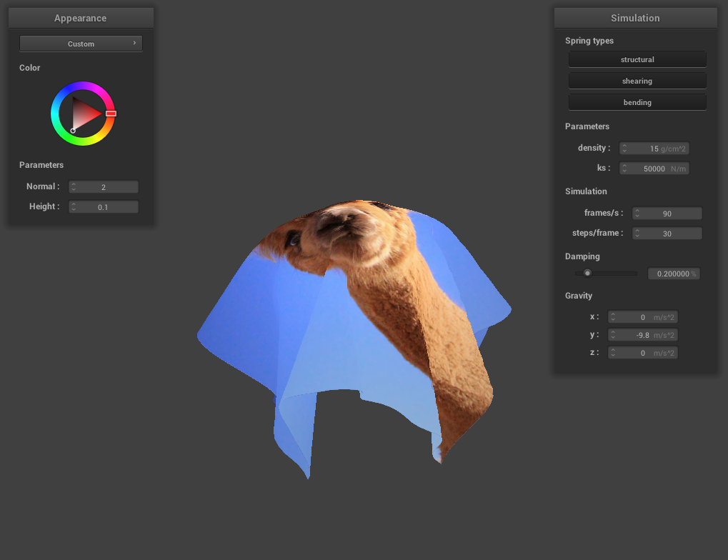
Task: Click the Height stepper arrows
Action: [x=74, y=207]
